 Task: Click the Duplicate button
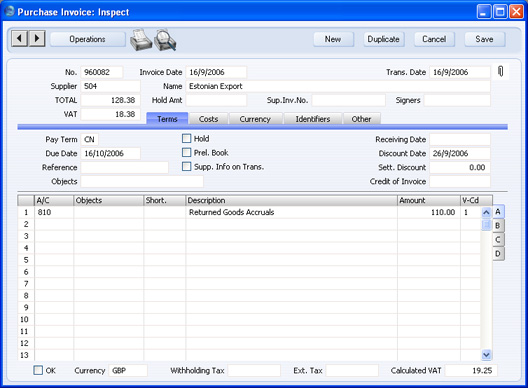(x=384, y=39)
